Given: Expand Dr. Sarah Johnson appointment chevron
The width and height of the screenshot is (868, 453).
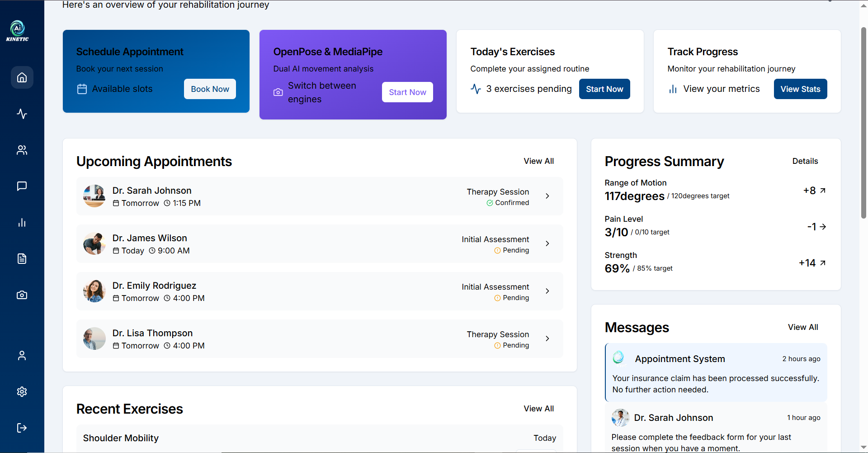Looking at the screenshot, I should [547, 196].
